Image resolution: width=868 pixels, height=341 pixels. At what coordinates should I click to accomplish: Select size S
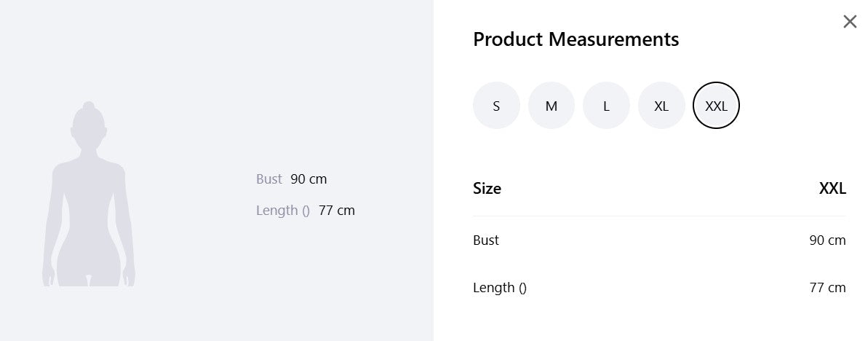(x=496, y=106)
